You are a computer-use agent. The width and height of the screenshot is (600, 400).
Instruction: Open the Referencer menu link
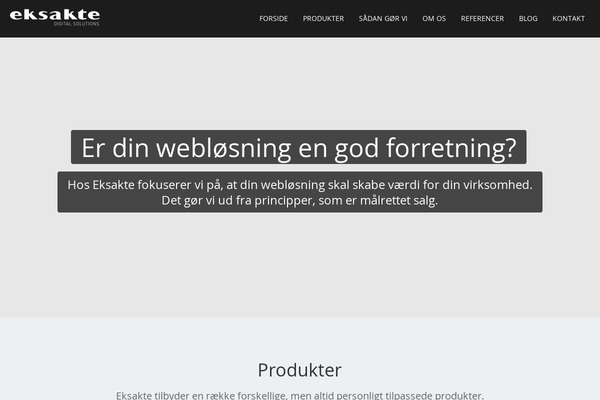coord(482,18)
